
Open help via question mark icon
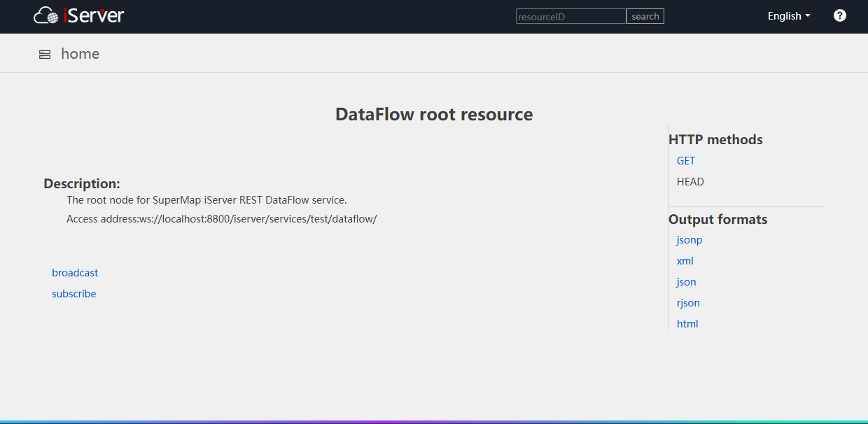point(840,15)
